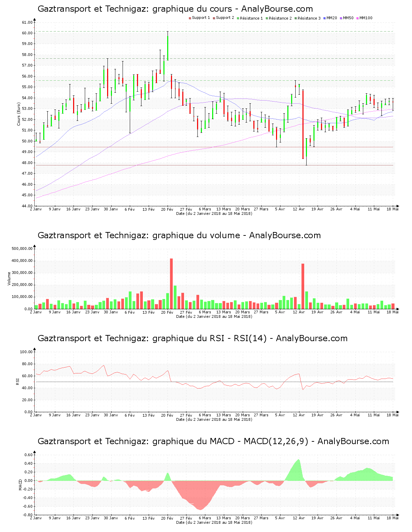This screenshot has width=412, height=532.
Task: Click the tallest green candle peaking near 60
Action: pos(168,48)
